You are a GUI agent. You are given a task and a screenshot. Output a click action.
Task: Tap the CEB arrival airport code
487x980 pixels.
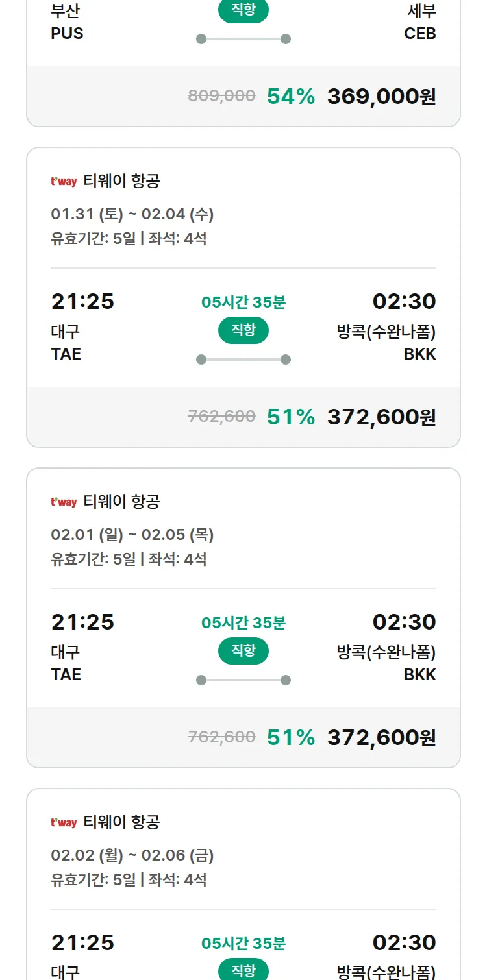tap(419, 34)
